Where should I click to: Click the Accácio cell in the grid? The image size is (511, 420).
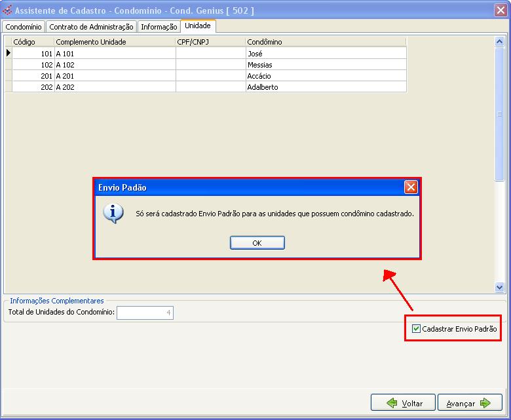pyautogui.click(x=259, y=76)
